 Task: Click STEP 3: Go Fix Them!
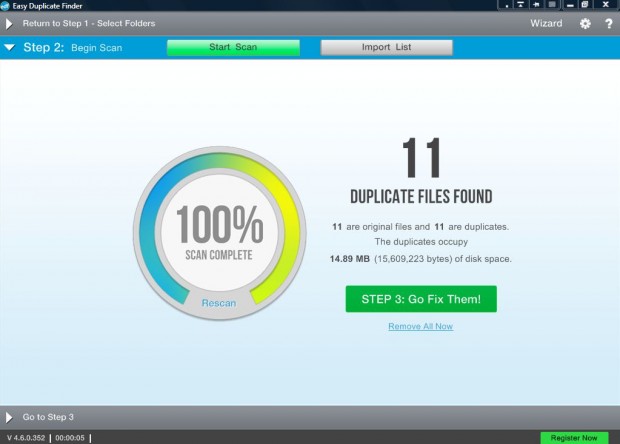(421, 299)
